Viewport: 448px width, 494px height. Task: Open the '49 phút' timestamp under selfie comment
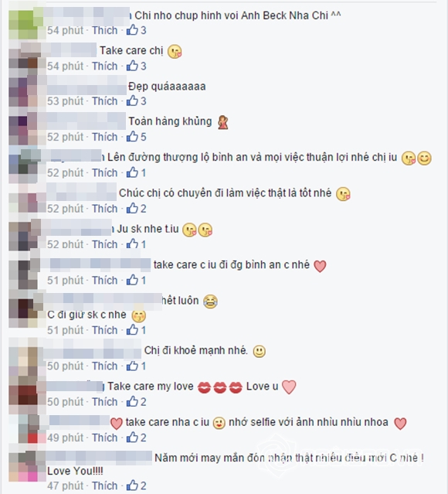tap(65, 438)
